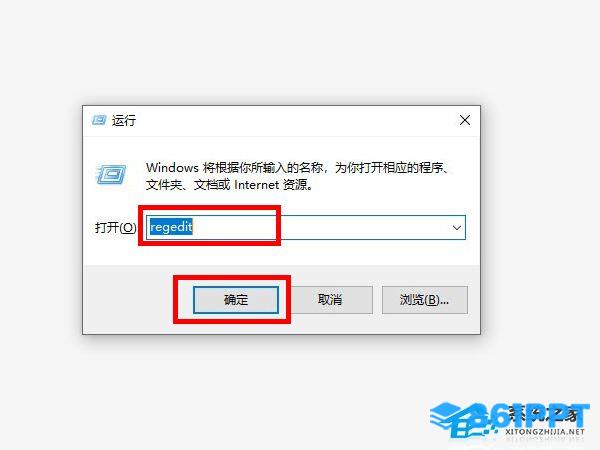
Task: Confirm with the 确定 button
Action: tap(236, 300)
